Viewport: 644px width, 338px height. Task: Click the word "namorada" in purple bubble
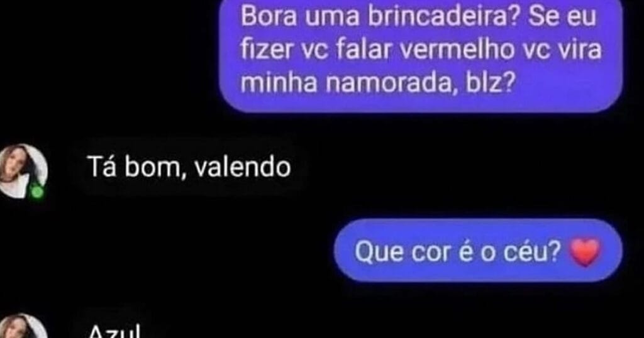click(x=391, y=84)
